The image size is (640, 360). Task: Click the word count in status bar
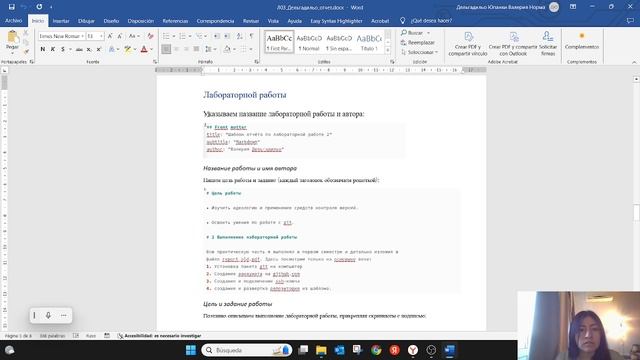(53, 336)
